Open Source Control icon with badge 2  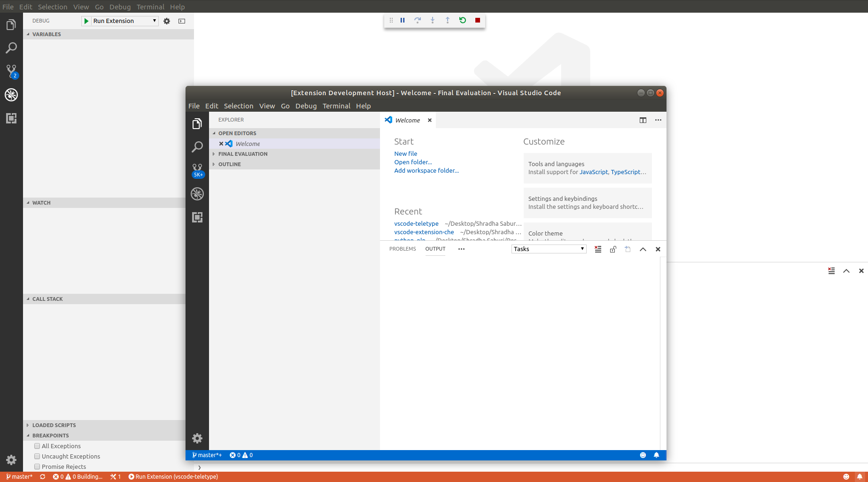(11, 71)
